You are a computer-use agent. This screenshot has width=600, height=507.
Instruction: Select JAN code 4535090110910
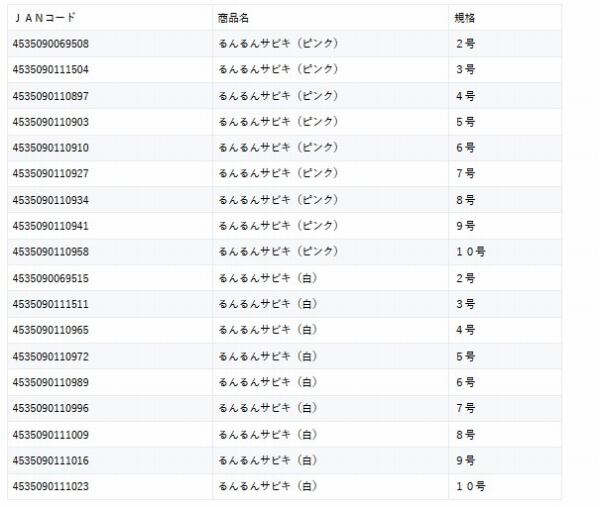pos(51,148)
